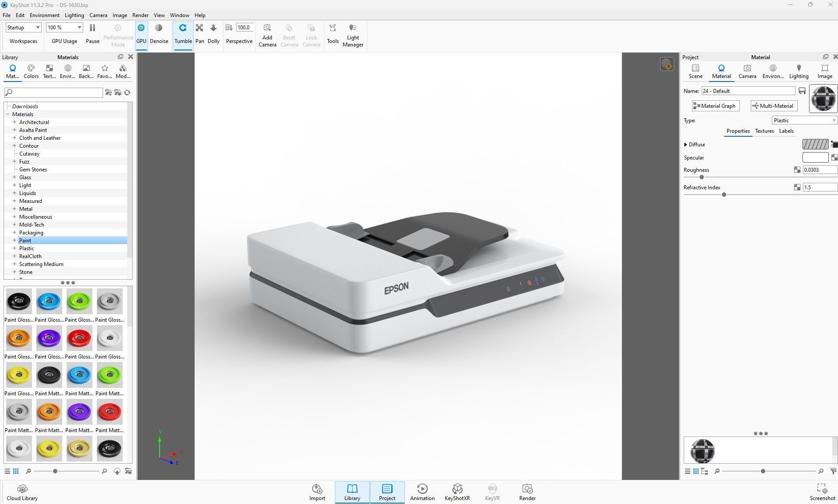838x504 pixels.
Task: Expand the Plastic materials folder
Action: 14,248
